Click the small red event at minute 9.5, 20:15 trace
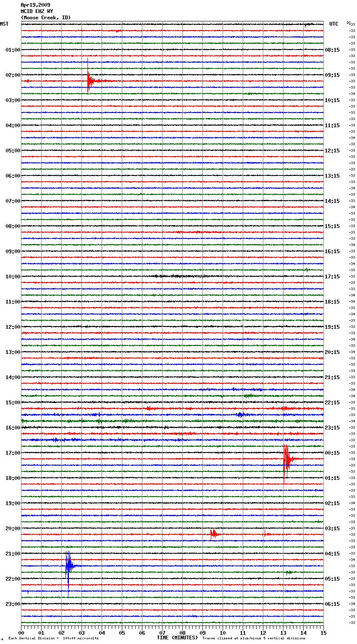 click(x=214, y=534)
